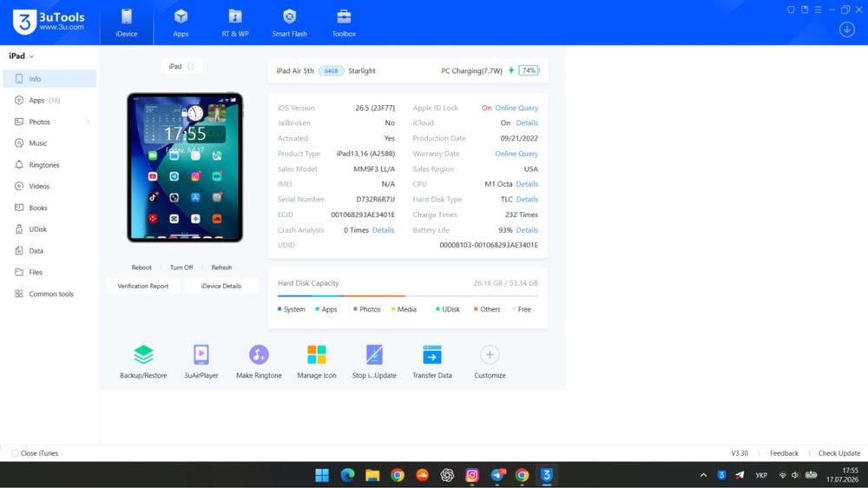868x488 pixels.
Task: Open Hard Disk Type Details link
Action: pos(527,200)
